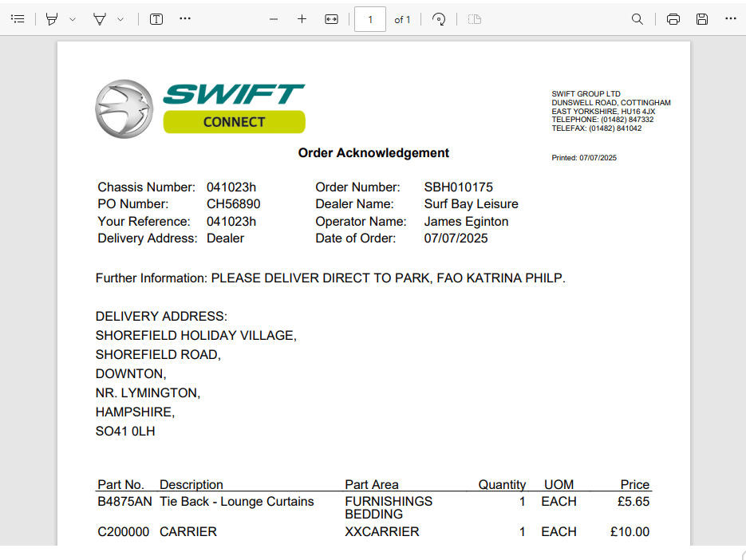Click the Order Acknowledgement heading
Image resolution: width=746 pixels, height=560 pixels.
tap(373, 152)
